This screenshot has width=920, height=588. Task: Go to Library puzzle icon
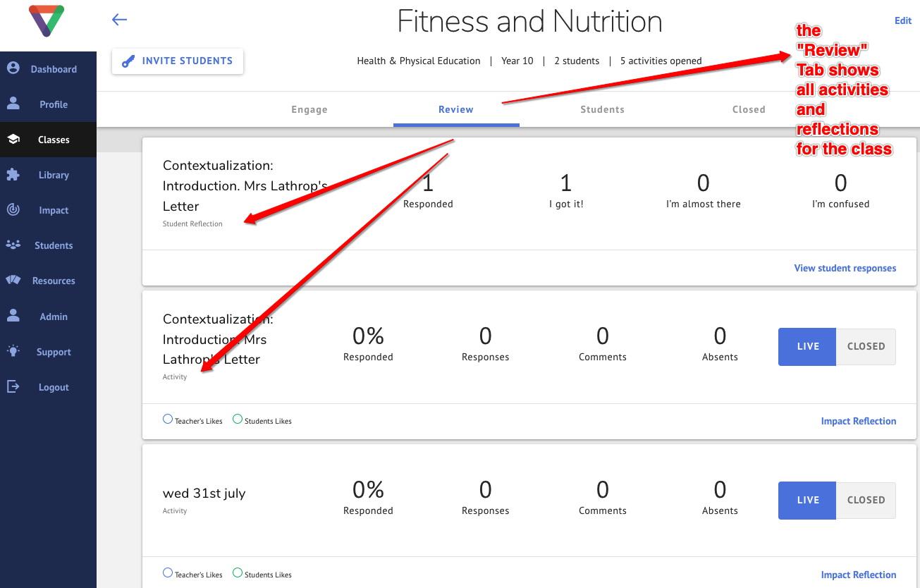(x=13, y=174)
